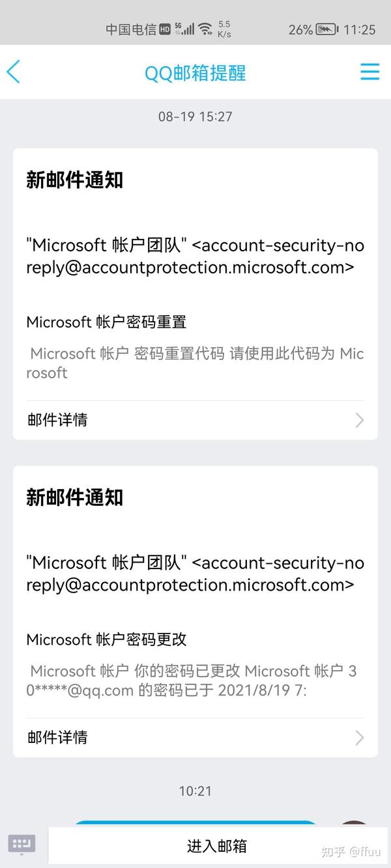Tap the Wi-Fi signal icon
The width and height of the screenshot is (391, 868).
(205, 29)
